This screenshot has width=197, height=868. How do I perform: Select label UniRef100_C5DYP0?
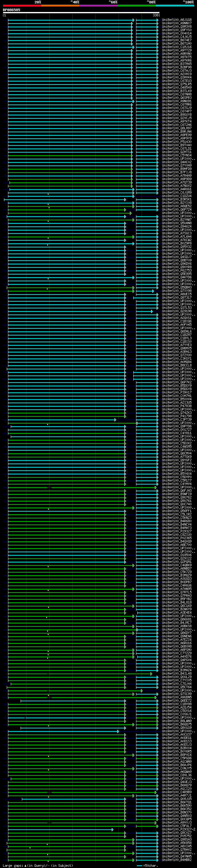pyautogui.click(x=176, y=477)
